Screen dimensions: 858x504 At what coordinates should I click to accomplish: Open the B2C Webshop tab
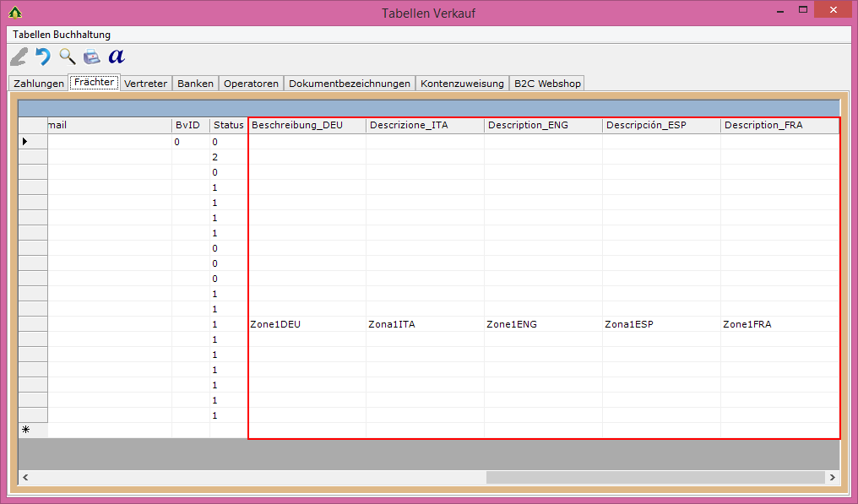[547, 84]
